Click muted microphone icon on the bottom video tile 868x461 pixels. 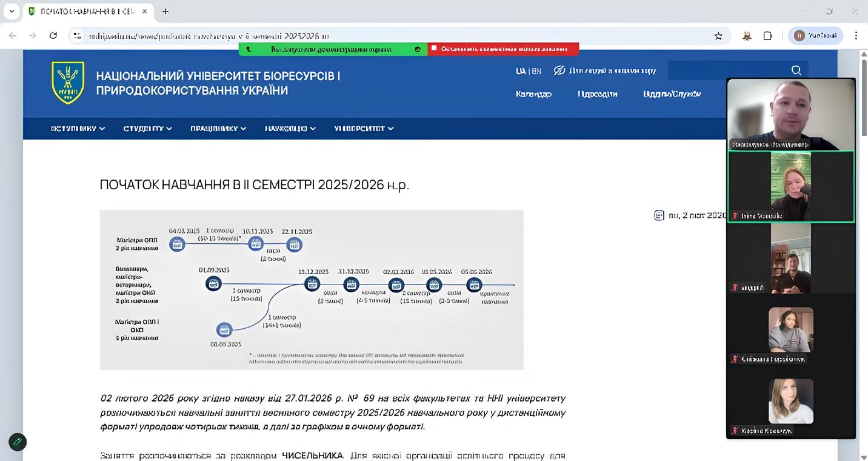coord(735,431)
